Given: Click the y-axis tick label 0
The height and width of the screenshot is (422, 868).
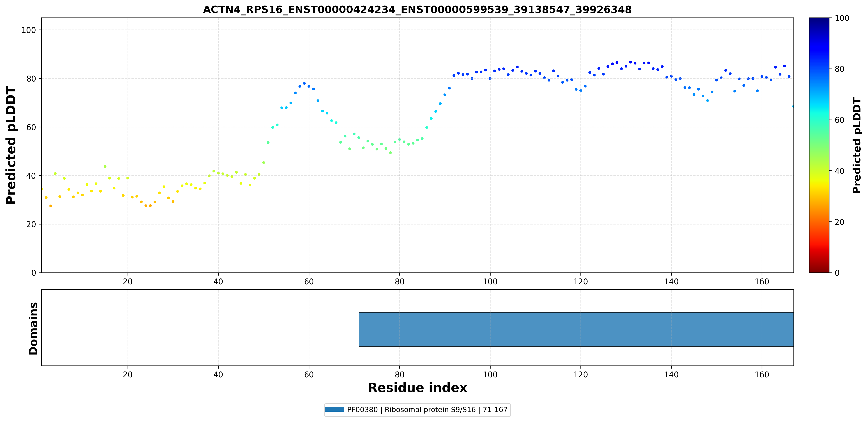Looking at the screenshot, I should coord(34,273).
